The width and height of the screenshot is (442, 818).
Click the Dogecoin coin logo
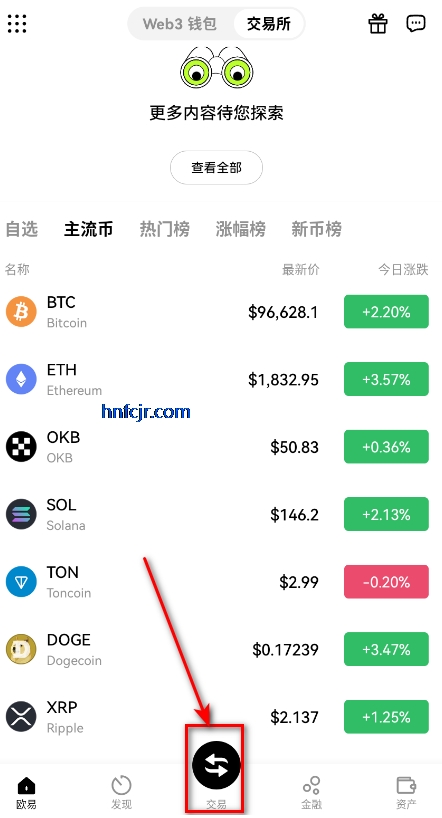coord(21,649)
